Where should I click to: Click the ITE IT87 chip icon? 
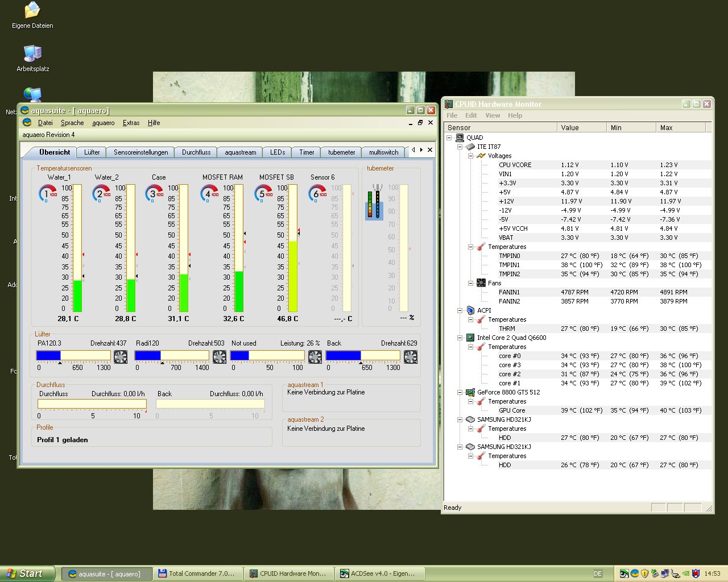click(470, 147)
